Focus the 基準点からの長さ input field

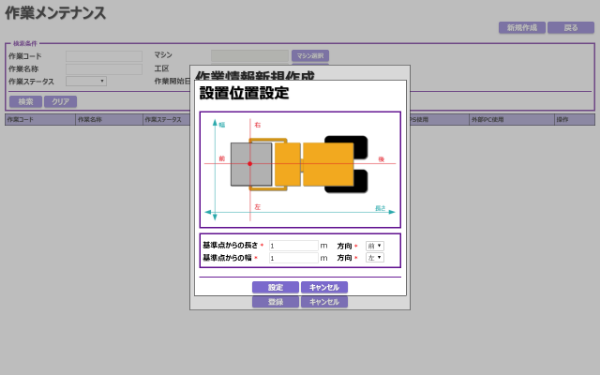coord(293,246)
